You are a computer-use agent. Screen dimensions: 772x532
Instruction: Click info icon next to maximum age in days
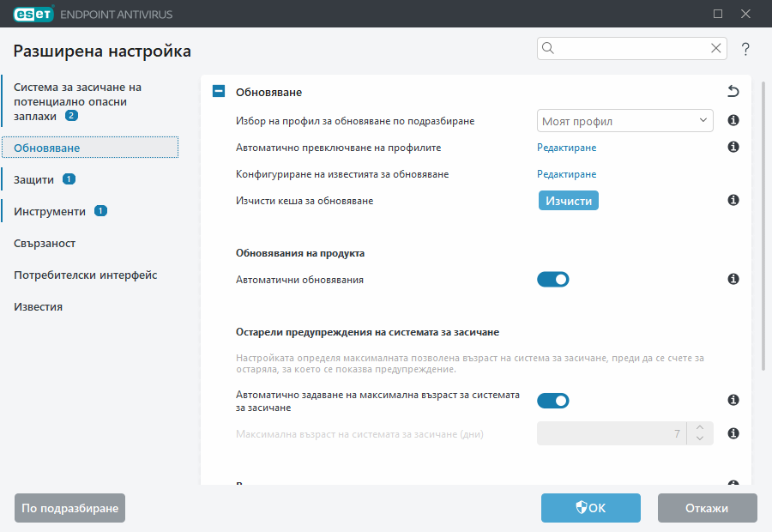click(x=733, y=433)
